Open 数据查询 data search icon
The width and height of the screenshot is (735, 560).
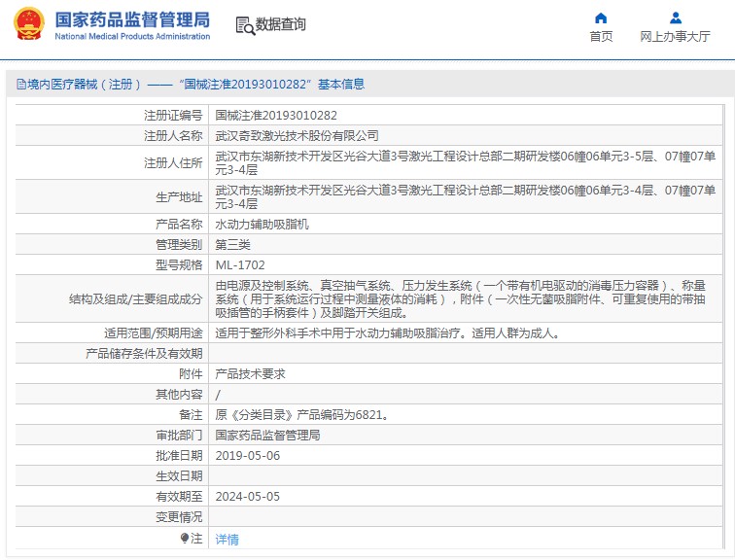click(245, 26)
